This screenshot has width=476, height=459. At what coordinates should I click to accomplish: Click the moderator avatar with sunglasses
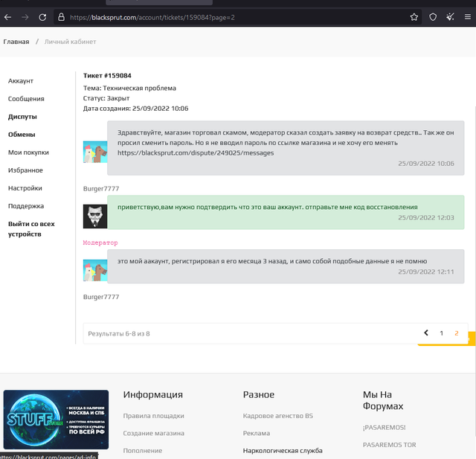95,216
